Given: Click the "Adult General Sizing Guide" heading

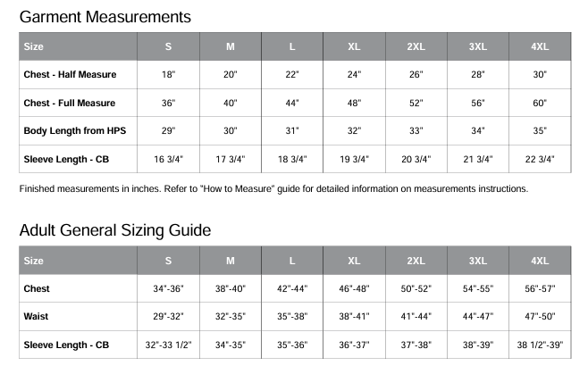Looking at the screenshot, I should pyautogui.click(x=115, y=230).
